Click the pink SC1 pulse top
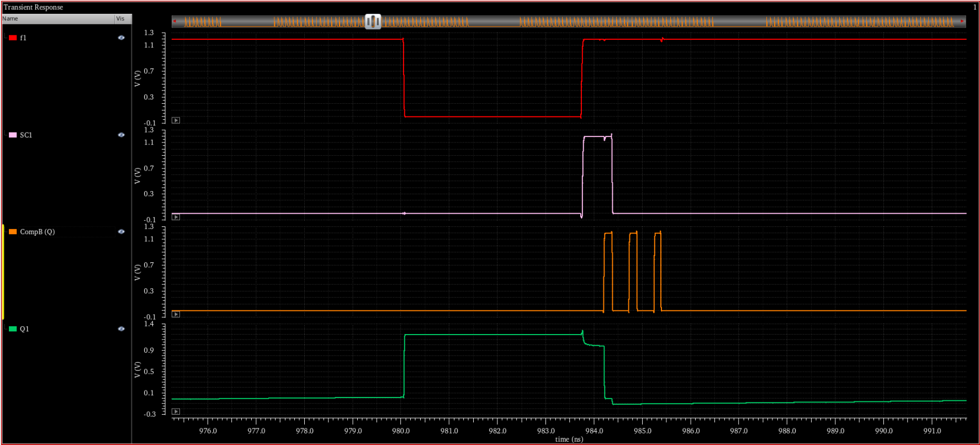Screen dimensions: 980x445 coord(596,136)
